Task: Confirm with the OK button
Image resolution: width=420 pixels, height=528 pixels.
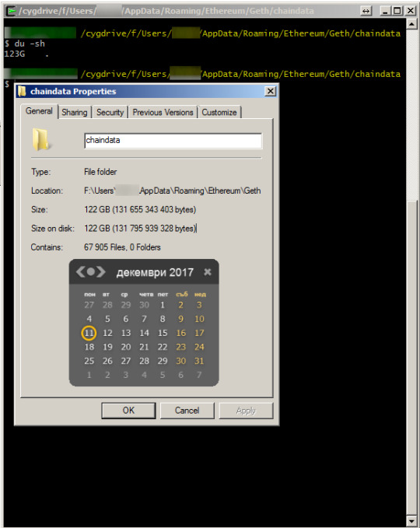Action: (128, 411)
